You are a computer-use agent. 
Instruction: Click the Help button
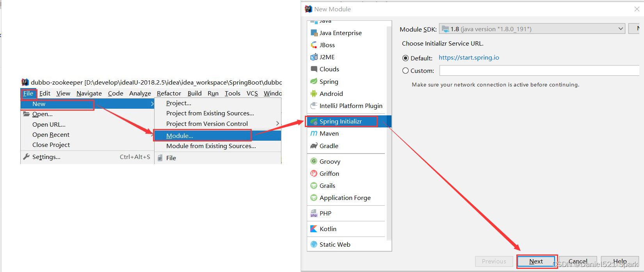pyautogui.click(x=620, y=261)
